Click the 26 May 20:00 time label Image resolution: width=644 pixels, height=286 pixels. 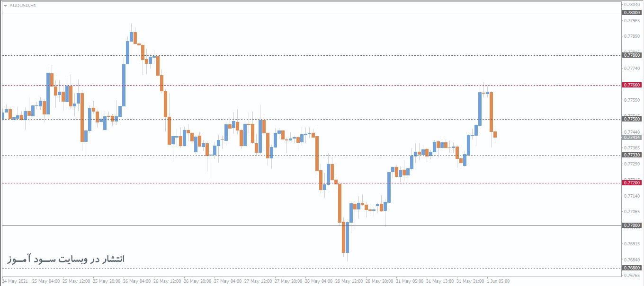point(197,281)
